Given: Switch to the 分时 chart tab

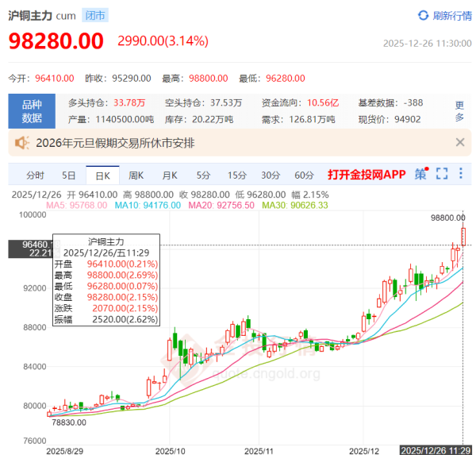Looking at the screenshot, I should tap(35, 175).
